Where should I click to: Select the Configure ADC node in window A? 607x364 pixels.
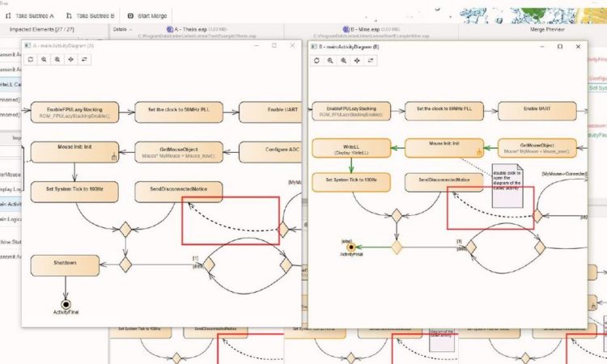point(270,152)
